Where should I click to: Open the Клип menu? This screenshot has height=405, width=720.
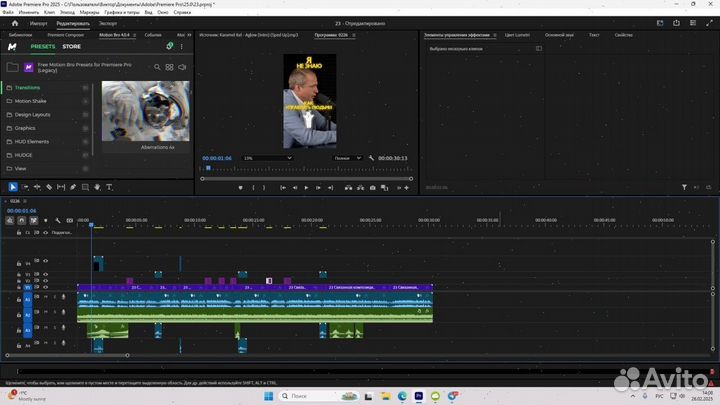tap(49, 12)
